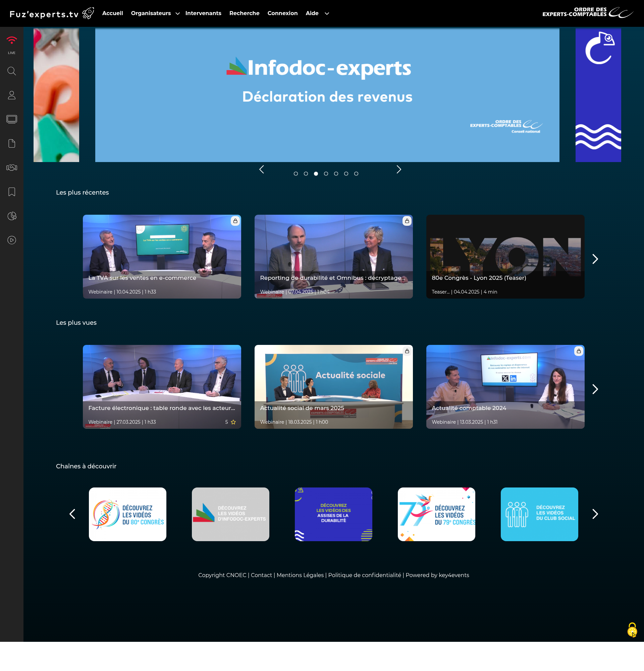Screen dimensions: 644x671
Task: Select the fourth banner slide dot
Action: [x=326, y=173]
